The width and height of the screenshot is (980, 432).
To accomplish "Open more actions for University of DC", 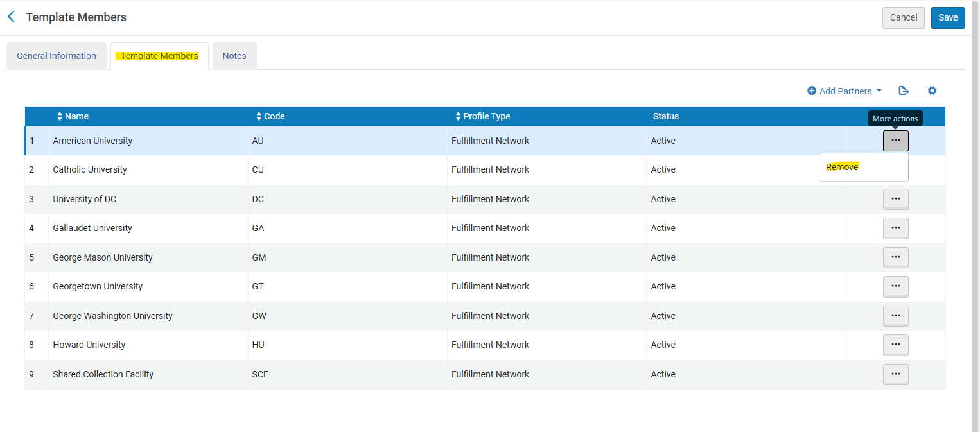I will [895, 199].
